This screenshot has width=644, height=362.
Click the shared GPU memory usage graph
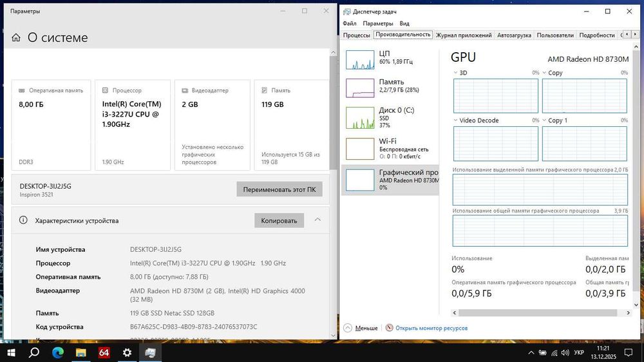pos(540,231)
